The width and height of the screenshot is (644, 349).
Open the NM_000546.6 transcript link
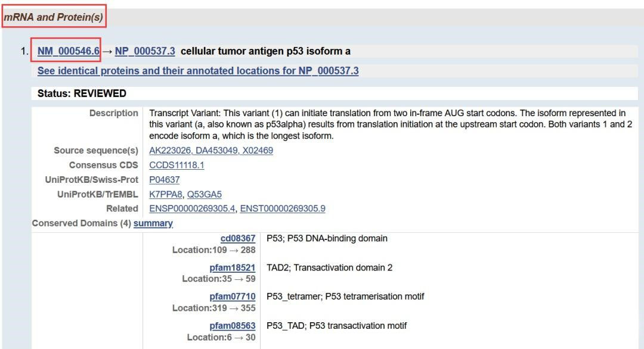tap(68, 51)
